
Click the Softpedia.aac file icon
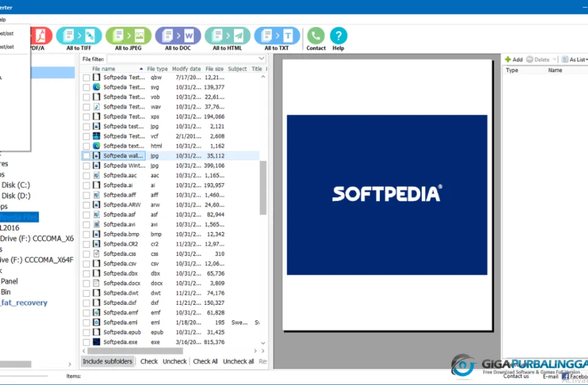[x=96, y=175]
